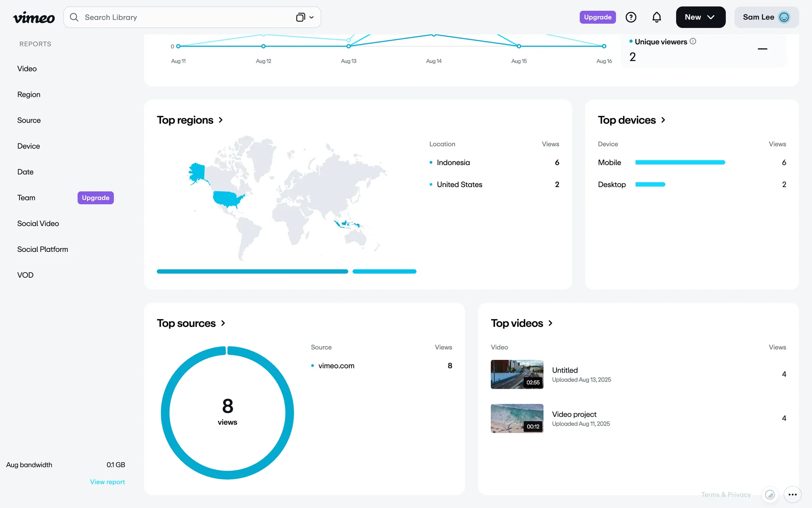Click the Search Library input field
The height and width of the screenshot is (508, 812).
[x=186, y=17]
